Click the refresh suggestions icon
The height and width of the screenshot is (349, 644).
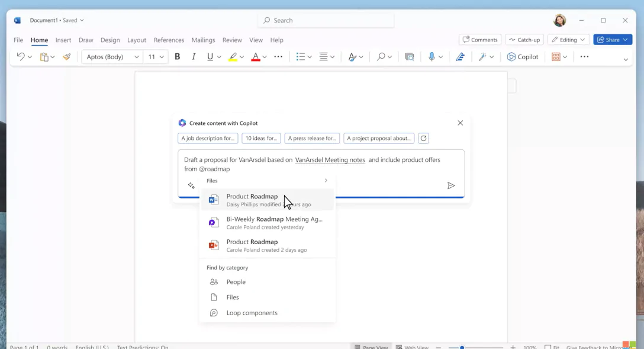tap(423, 138)
